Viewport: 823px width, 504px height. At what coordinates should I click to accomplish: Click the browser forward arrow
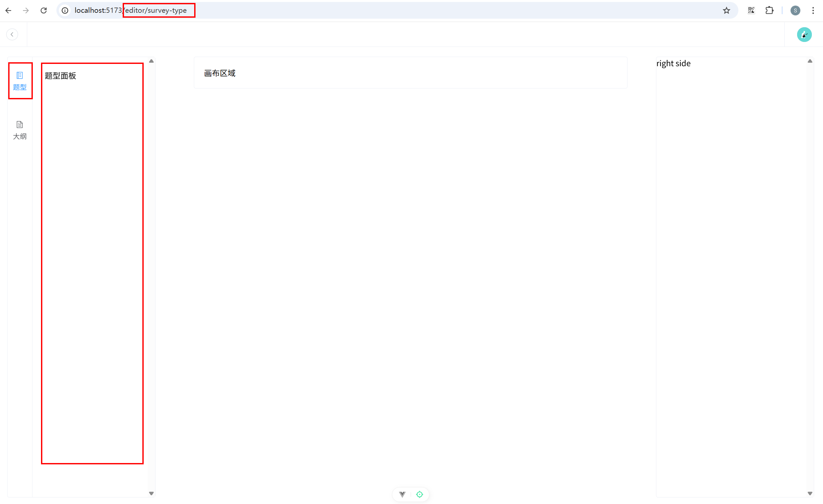point(26,10)
